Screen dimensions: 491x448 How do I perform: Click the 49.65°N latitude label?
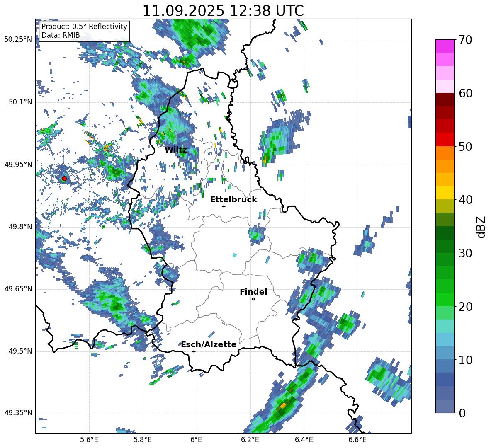(x=18, y=289)
